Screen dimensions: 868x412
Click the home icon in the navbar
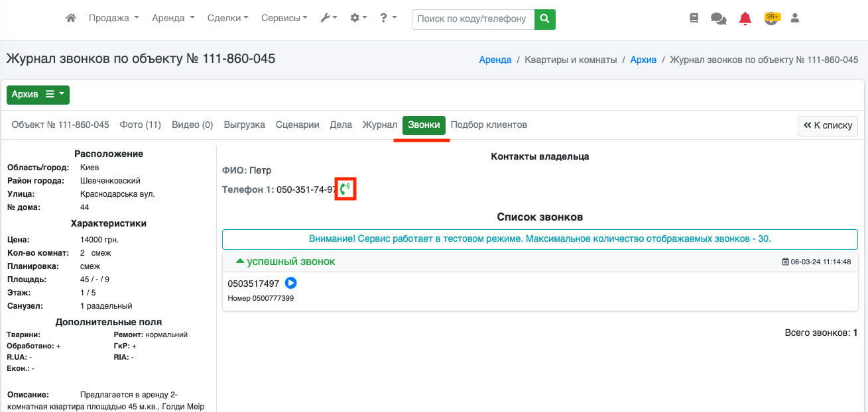coord(71,19)
